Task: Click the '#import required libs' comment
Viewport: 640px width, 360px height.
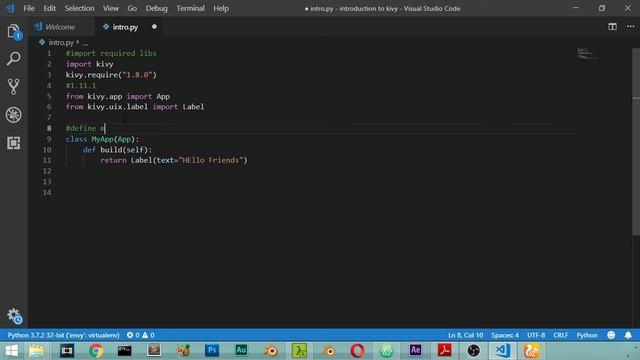Action: 111,53
